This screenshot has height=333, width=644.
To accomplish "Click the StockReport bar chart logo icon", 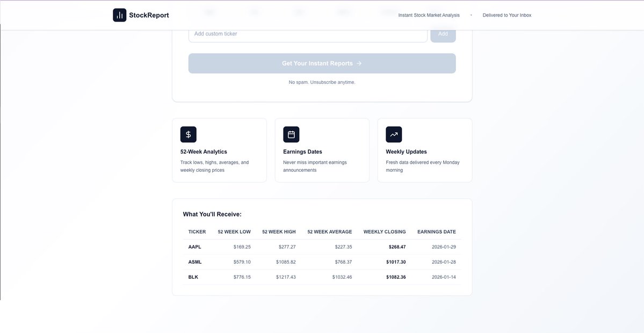I will click(120, 15).
